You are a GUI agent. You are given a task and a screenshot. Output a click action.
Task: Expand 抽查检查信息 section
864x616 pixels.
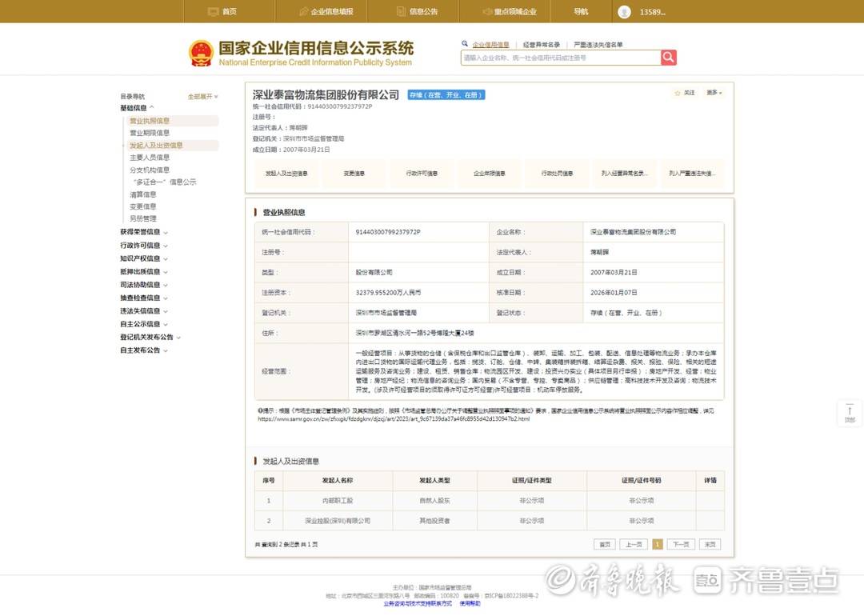point(144,298)
